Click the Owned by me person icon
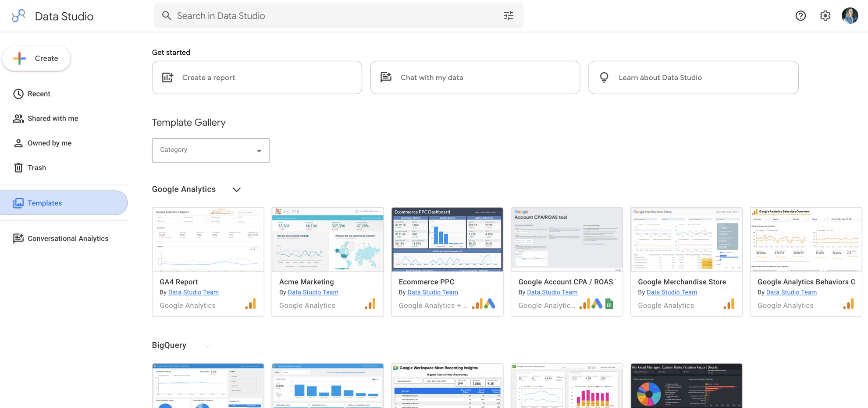 click(x=18, y=143)
